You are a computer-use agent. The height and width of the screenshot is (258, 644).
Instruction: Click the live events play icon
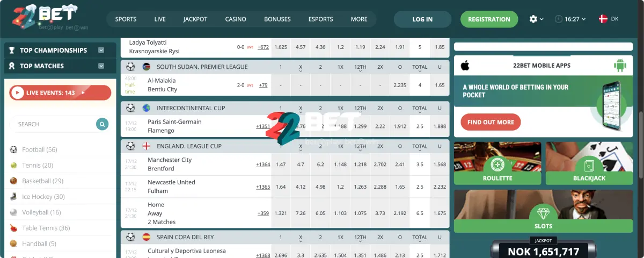coord(18,93)
